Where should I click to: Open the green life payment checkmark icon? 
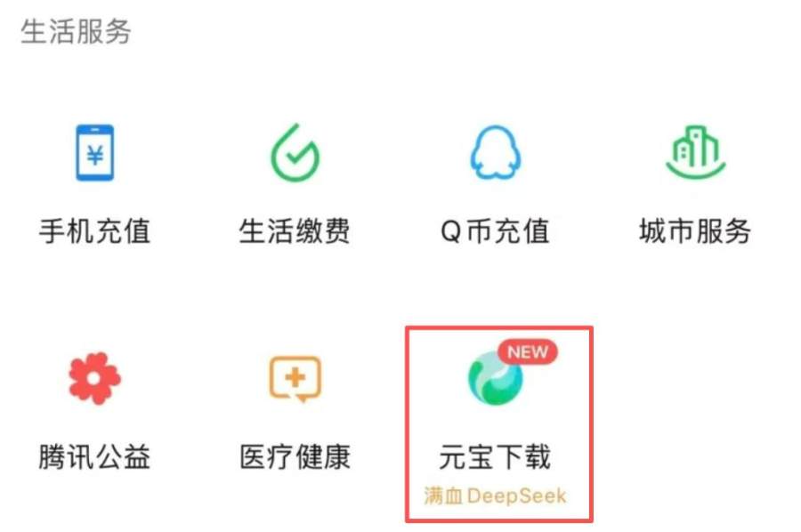[x=295, y=153]
